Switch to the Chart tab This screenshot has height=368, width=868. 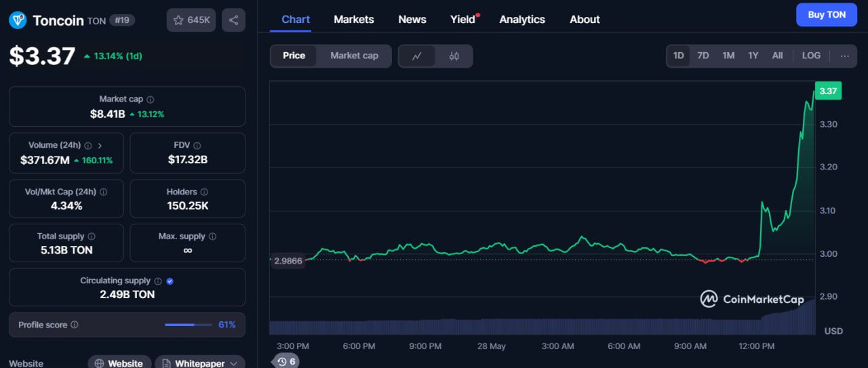296,19
